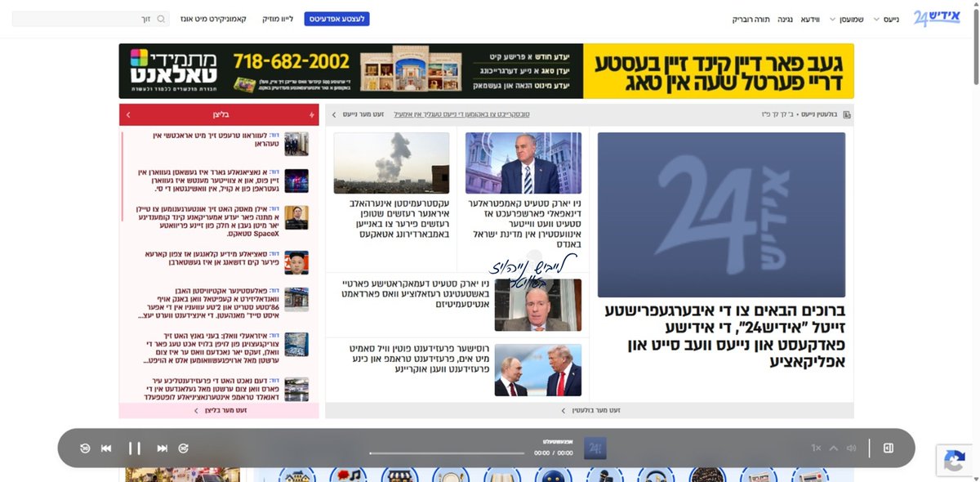
Task: Open the first flash item about Trump and Tehran
Action: click(x=219, y=144)
